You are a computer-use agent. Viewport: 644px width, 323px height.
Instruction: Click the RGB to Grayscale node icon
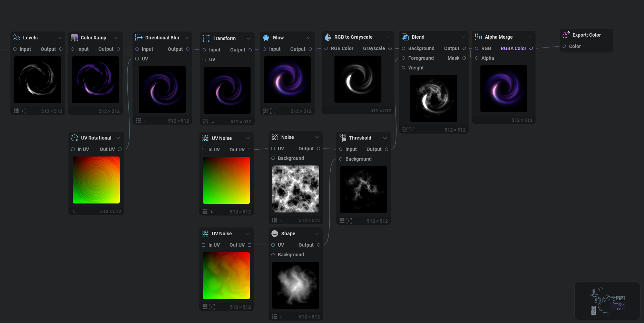tap(328, 37)
